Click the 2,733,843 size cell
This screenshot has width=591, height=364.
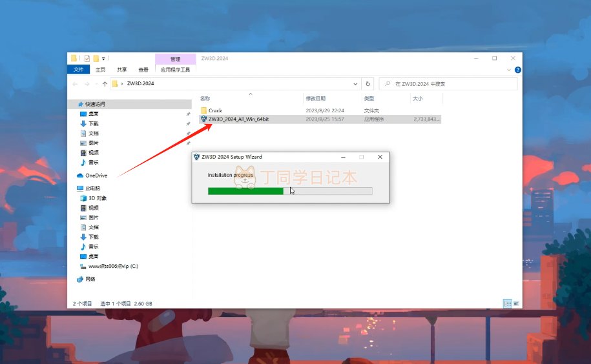coord(426,119)
